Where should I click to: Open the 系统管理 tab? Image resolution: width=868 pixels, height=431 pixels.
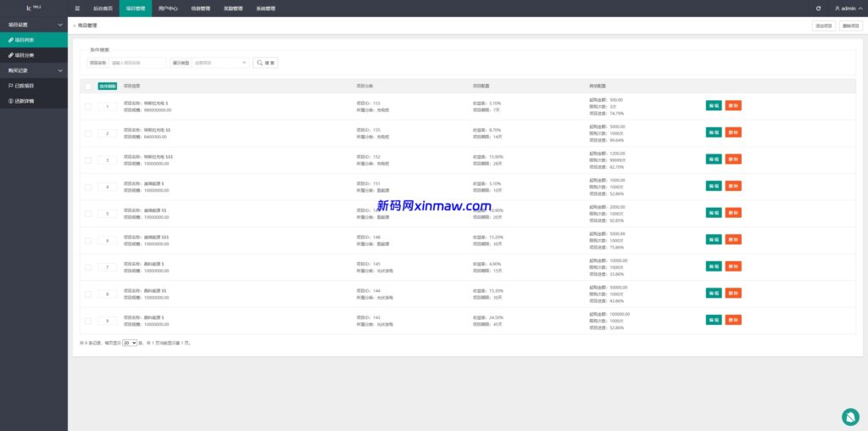265,8
